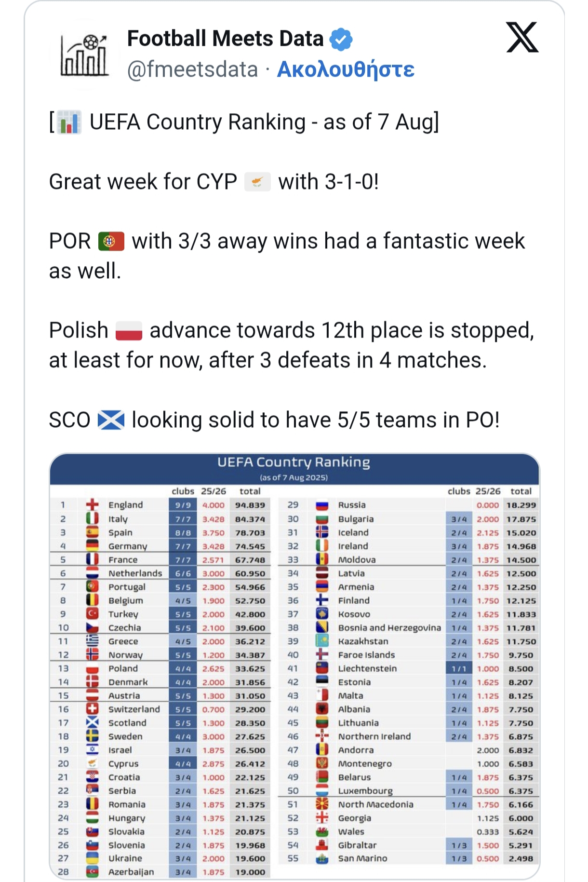Open the UEFA Country Ranking table image
The width and height of the screenshot is (588, 882).
tap(294, 666)
